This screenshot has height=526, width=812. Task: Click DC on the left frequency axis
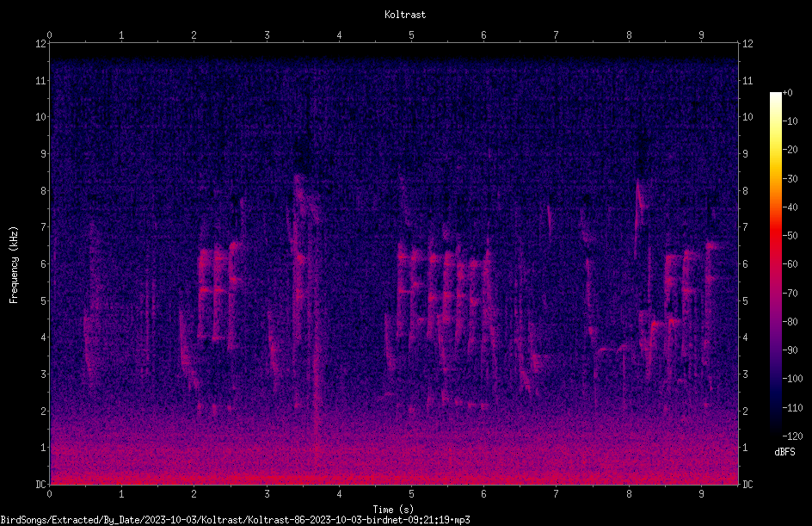[x=40, y=485]
